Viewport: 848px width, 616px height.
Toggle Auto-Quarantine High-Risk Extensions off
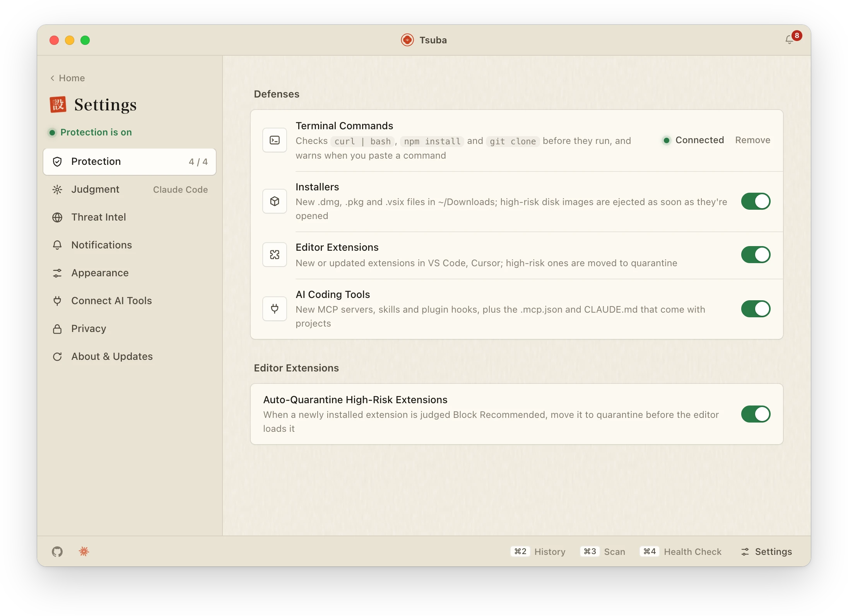click(x=756, y=414)
